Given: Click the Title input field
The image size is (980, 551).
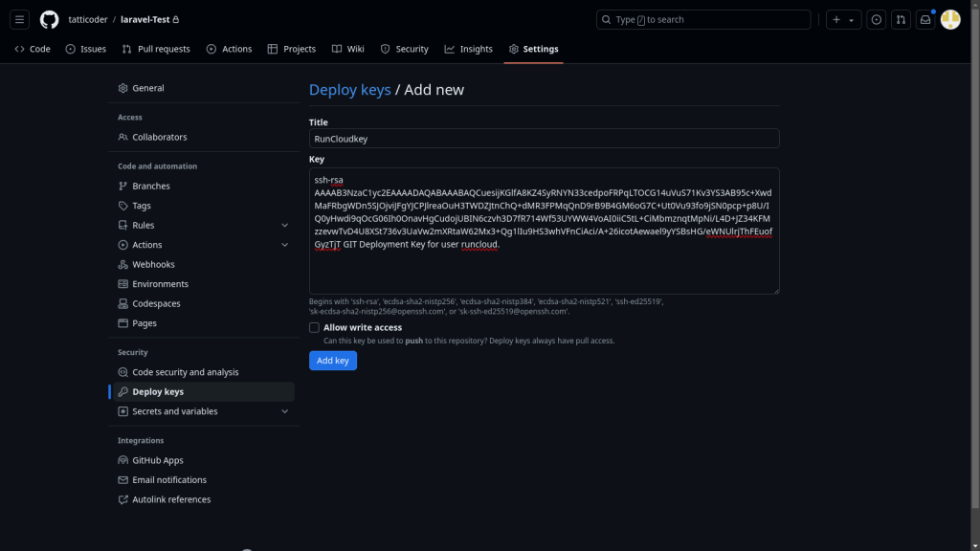Looking at the screenshot, I should (544, 139).
